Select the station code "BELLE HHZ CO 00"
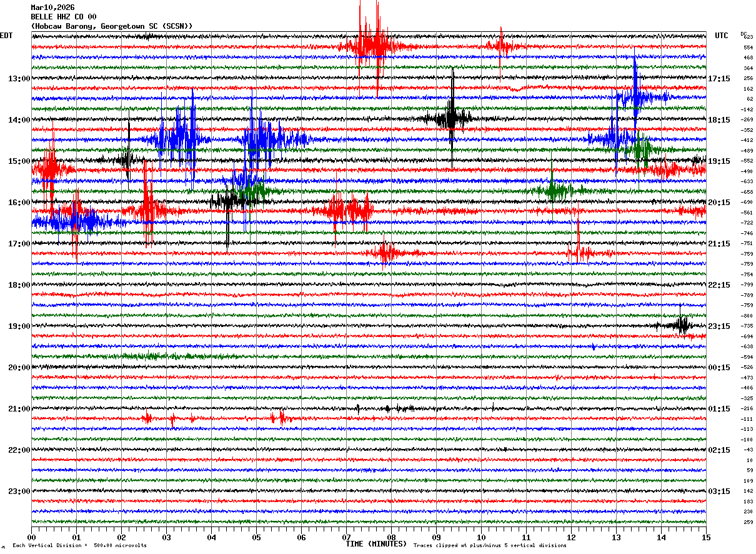756x554 pixels. [63, 17]
